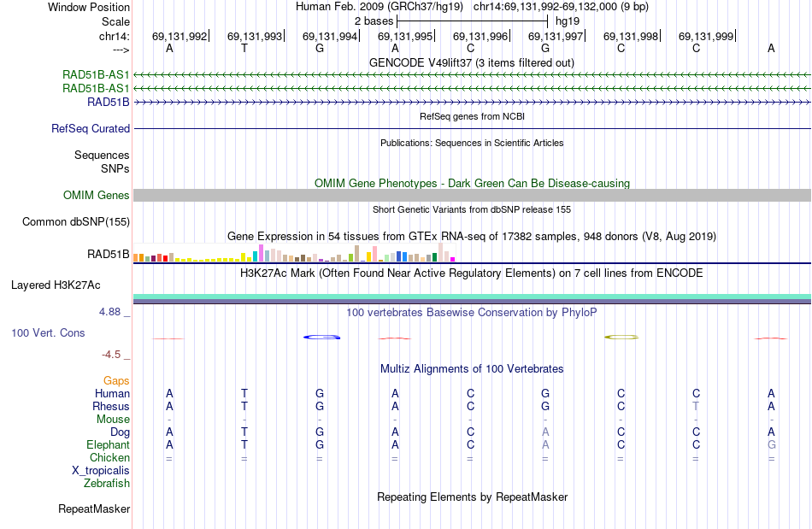
Task: Click the reference base T in the ruler
Action: pyautogui.click(x=244, y=49)
